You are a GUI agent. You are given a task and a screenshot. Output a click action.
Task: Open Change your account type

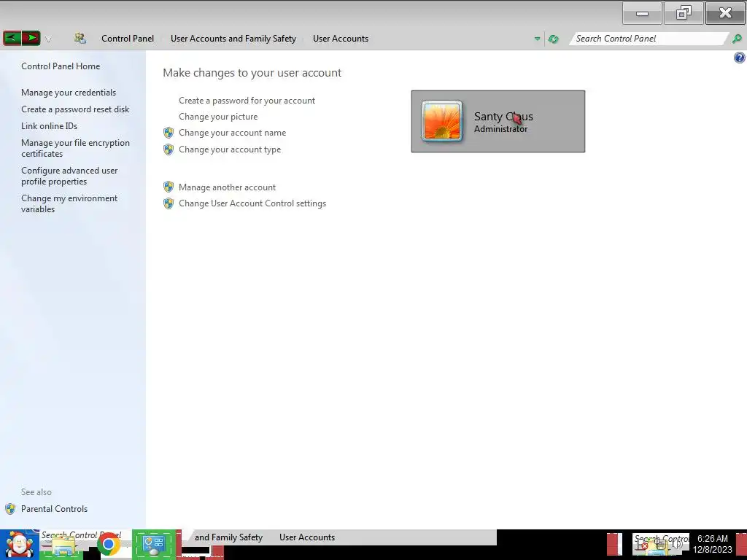(230, 149)
